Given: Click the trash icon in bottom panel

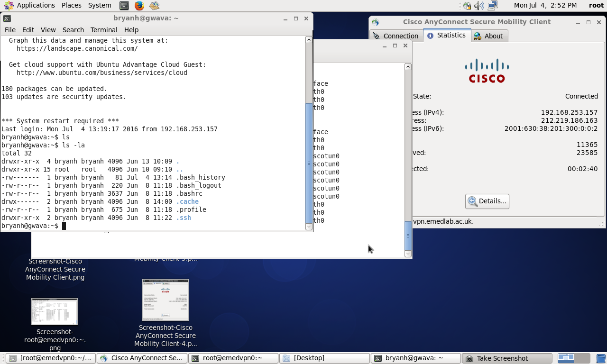Looking at the screenshot, I should coord(601,358).
